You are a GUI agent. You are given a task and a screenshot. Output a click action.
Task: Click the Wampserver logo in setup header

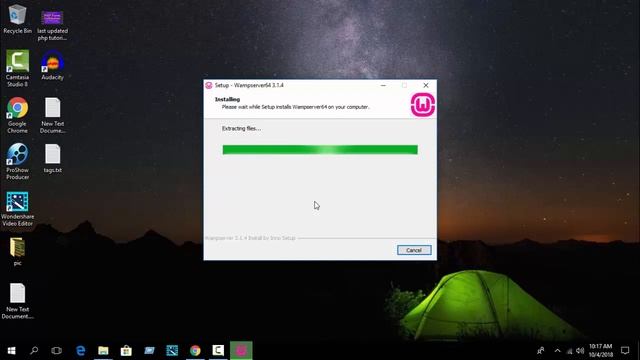(x=423, y=105)
